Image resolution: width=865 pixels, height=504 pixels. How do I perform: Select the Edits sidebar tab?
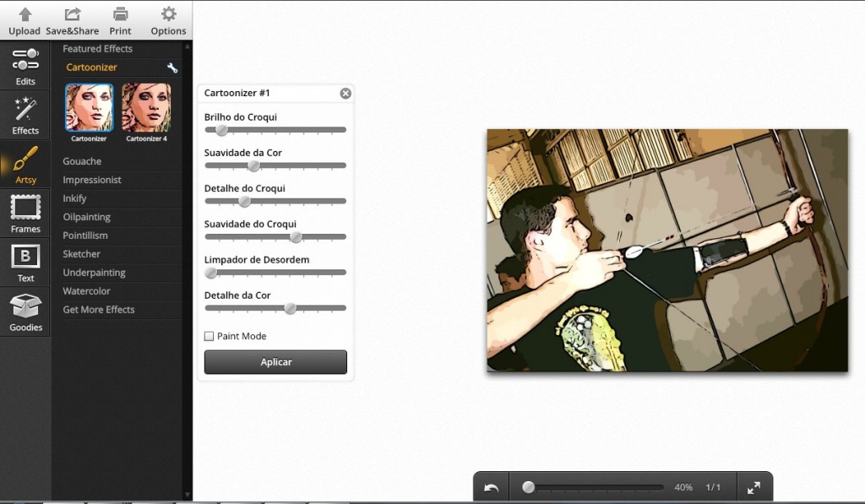click(25, 67)
